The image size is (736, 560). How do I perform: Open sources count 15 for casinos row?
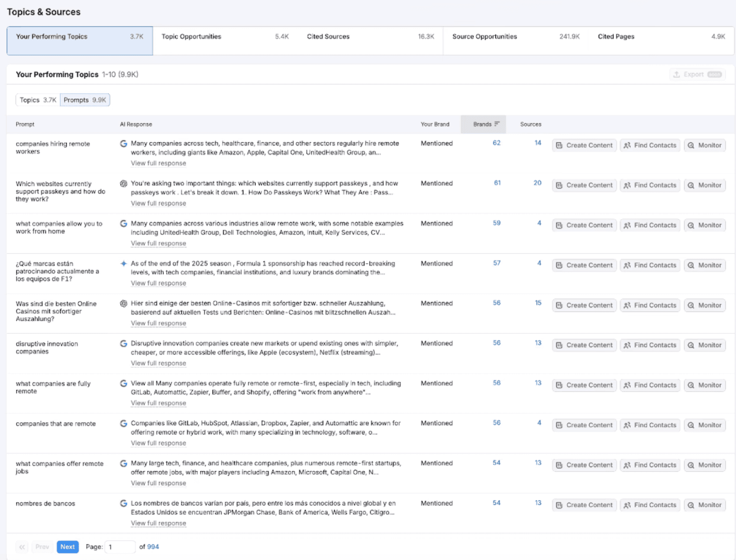(538, 303)
